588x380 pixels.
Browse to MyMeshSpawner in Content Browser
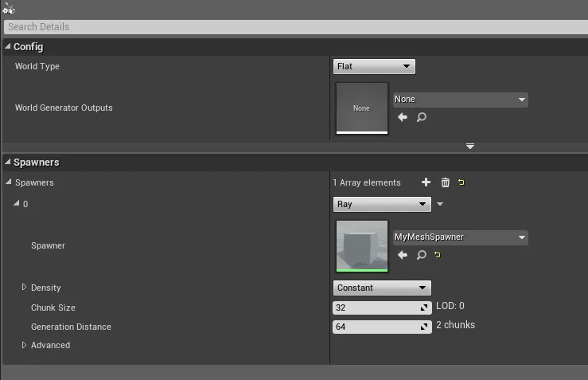[x=422, y=255]
